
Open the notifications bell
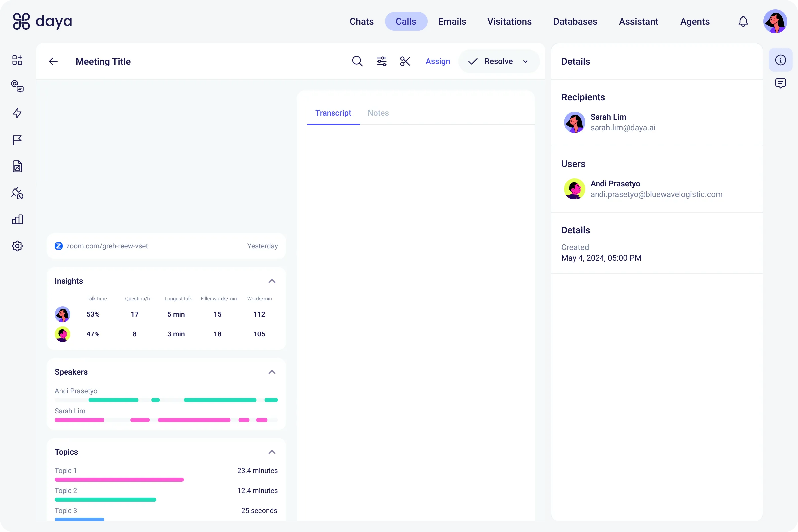[x=743, y=21]
